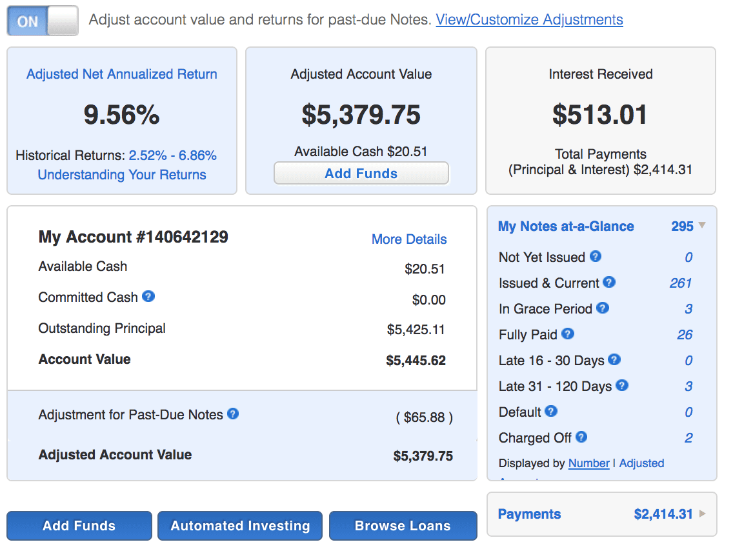
Task: Click help icon next to Late 16 - 30 Days
Action: 614,359
